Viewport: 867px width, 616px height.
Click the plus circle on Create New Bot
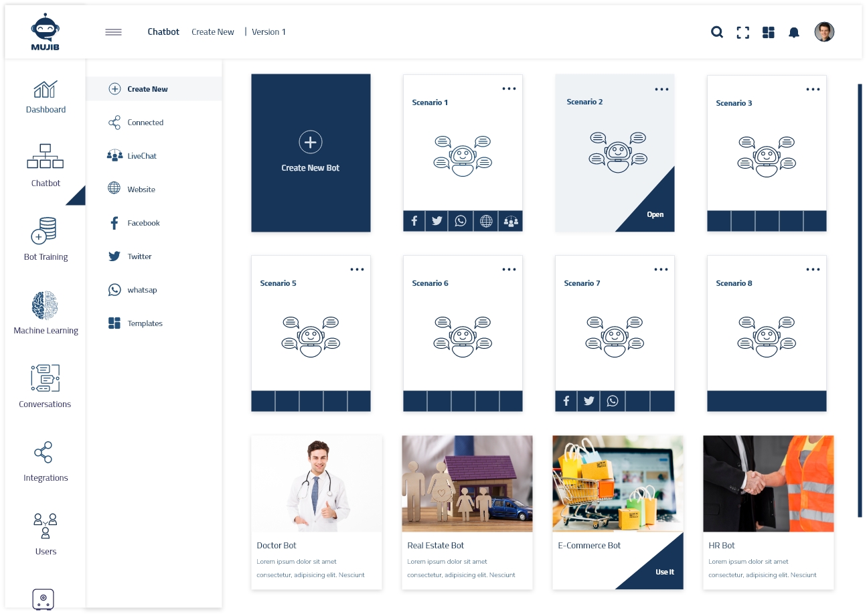pyautogui.click(x=311, y=142)
